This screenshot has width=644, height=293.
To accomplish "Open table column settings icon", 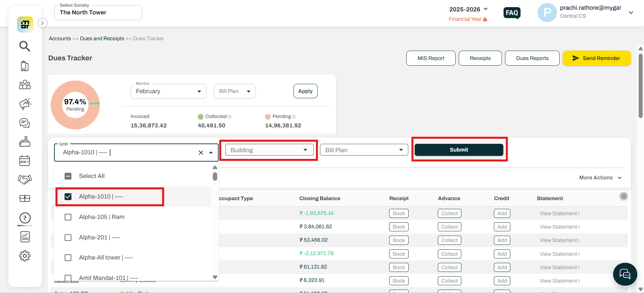I will (x=624, y=196).
